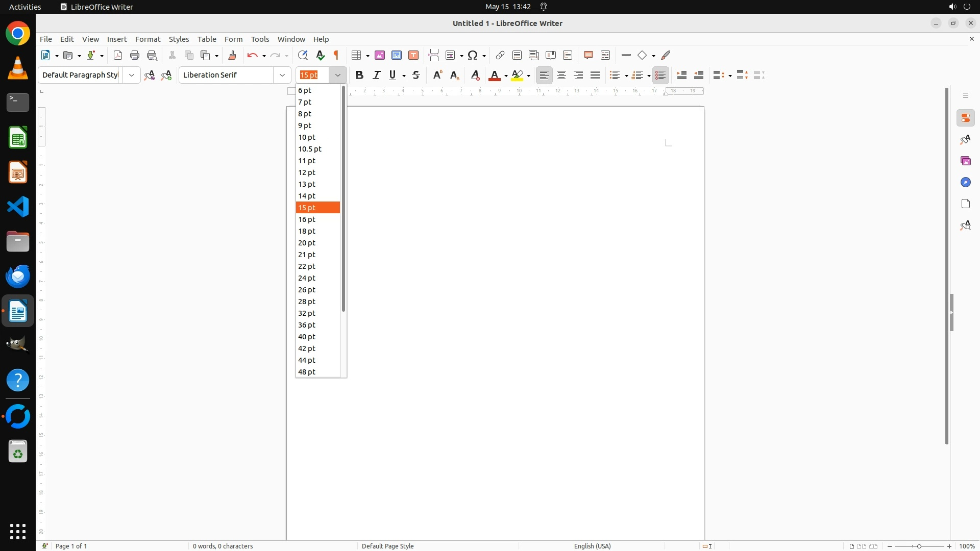Open Find & Replace magnifier icon

(303, 55)
